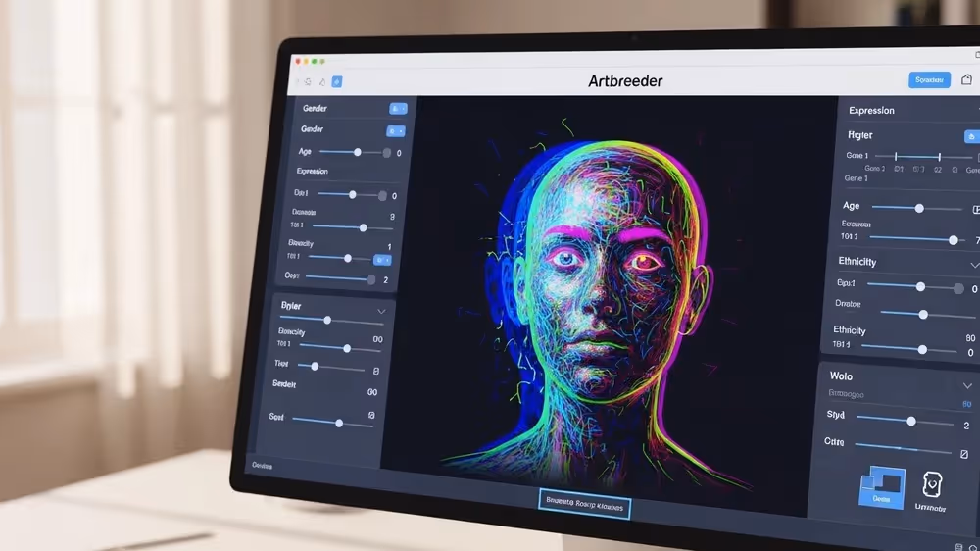Viewport: 980px width, 551px height.
Task: Adjust the Age slider in right panel
Action: pos(919,208)
